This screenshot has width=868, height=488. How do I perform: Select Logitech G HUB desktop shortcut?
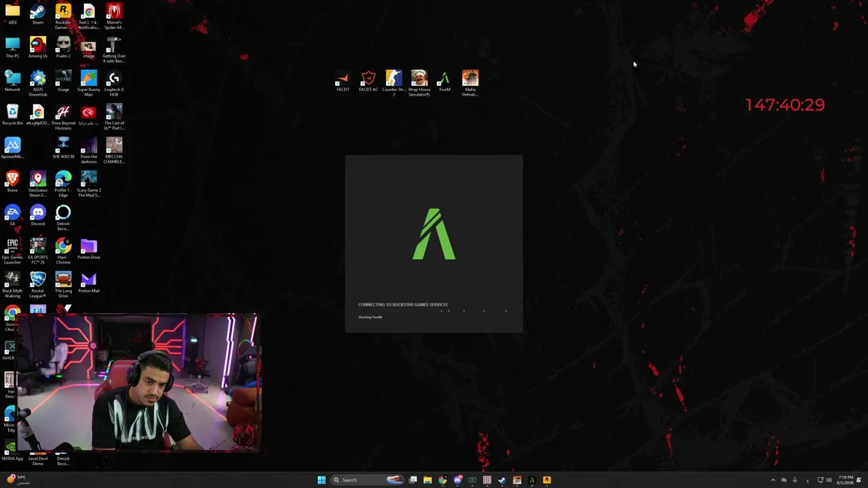[x=114, y=84]
